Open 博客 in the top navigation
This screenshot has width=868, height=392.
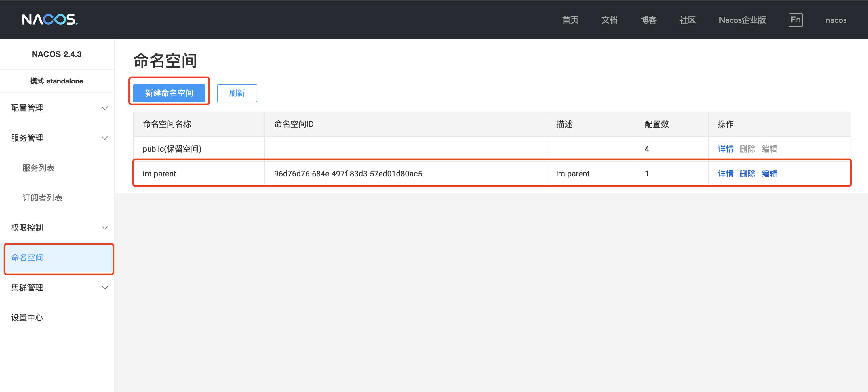tap(648, 20)
